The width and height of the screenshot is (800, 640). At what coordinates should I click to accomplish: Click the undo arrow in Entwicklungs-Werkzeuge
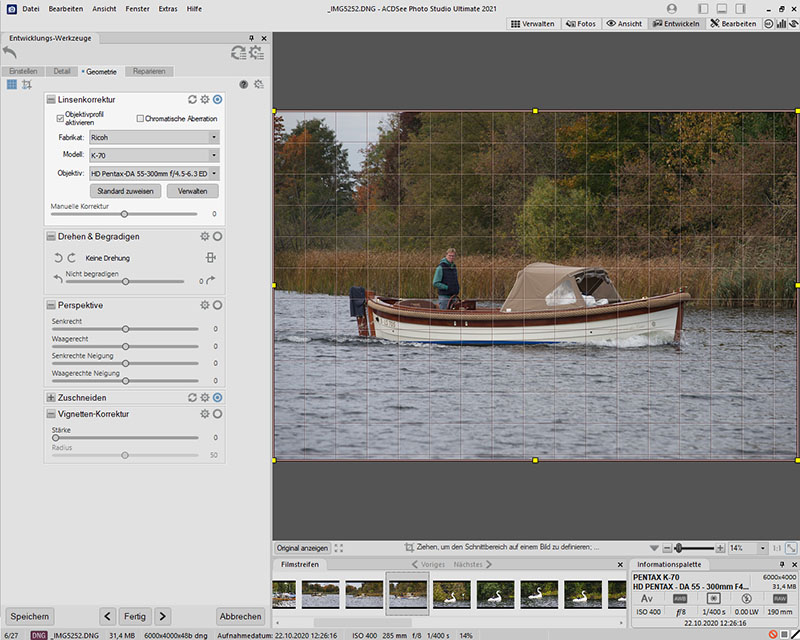click(x=11, y=52)
